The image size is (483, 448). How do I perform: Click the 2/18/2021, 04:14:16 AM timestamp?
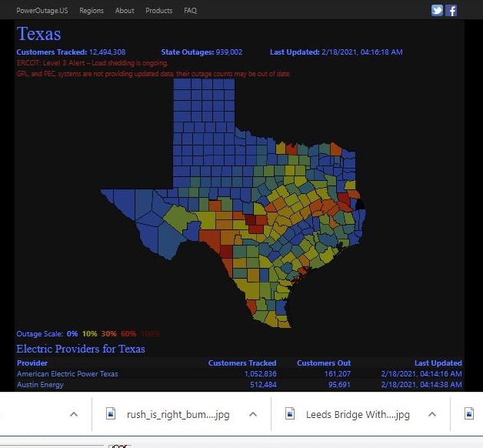(421, 373)
